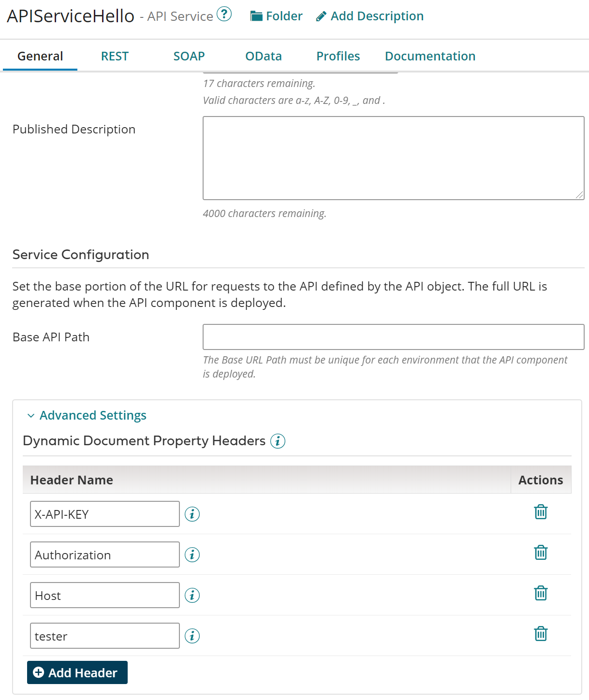The image size is (589, 700).
Task: Remove the Host header with trash icon
Action: pyautogui.click(x=541, y=593)
